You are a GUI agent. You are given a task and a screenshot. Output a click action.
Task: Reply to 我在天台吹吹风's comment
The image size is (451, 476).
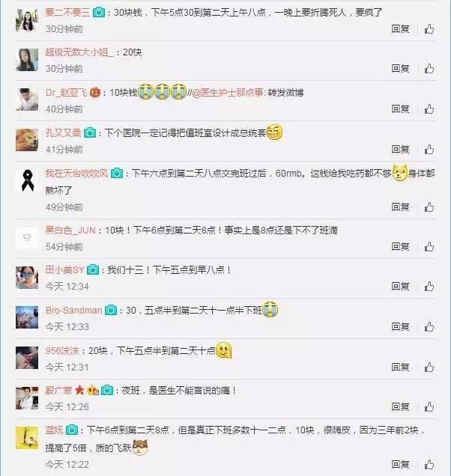coord(400,207)
